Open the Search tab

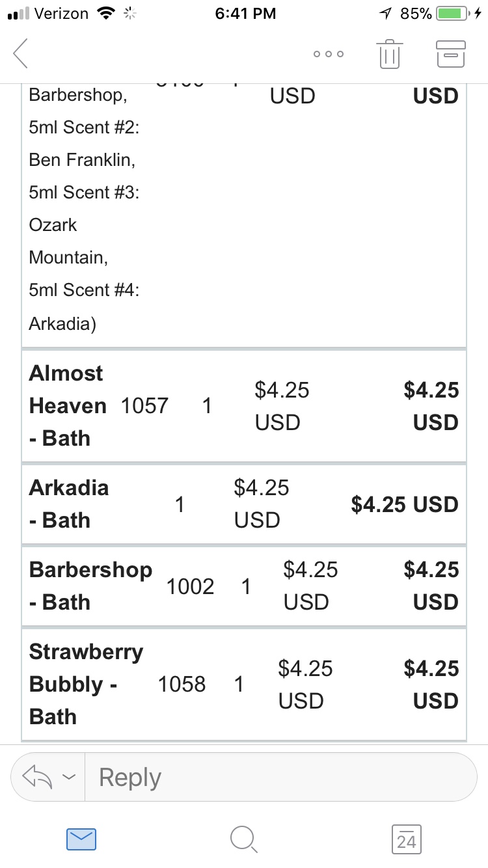point(244,839)
